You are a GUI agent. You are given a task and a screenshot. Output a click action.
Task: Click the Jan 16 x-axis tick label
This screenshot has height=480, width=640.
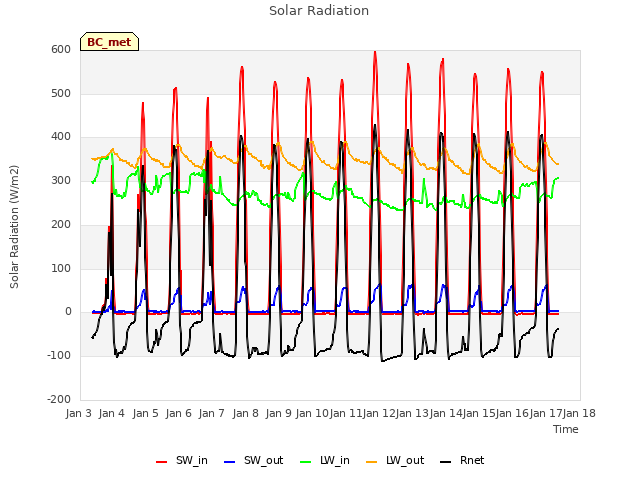coord(513,413)
